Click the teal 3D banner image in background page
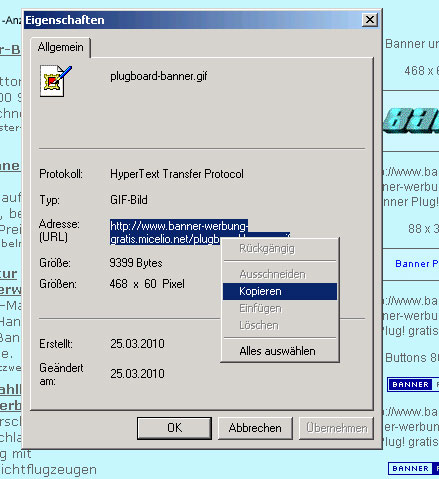439x479 pixels. (x=411, y=120)
